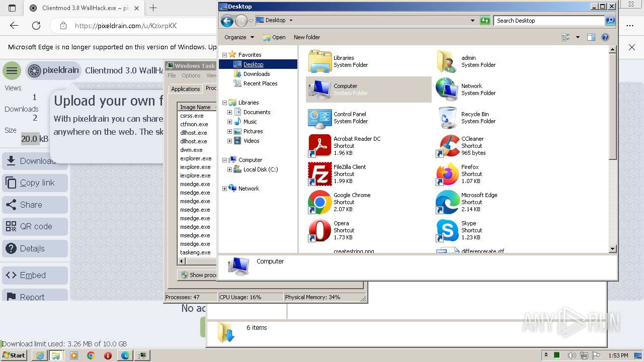This screenshot has width=644, height=362.
Task: Select the Google Chrome shortcut icon
Action: coord(319,202)
